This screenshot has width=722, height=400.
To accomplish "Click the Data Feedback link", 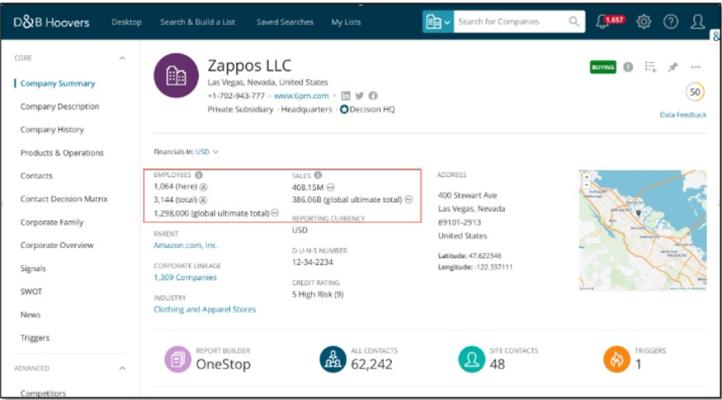I will click(683, 115).
